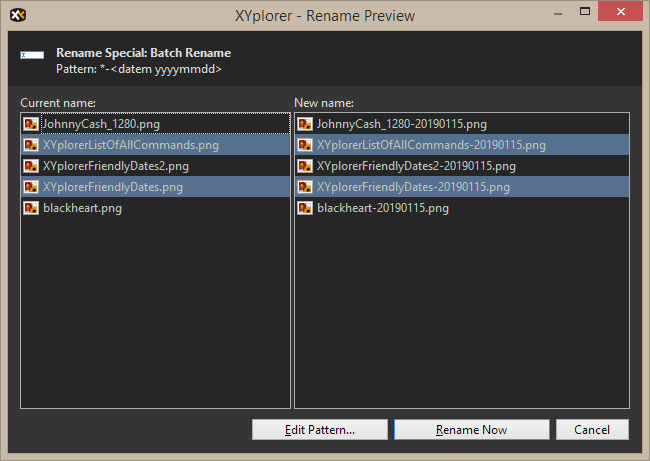Screen dimensions: 650x461
Task: Select JohnnyCash_1280.png in Current name list
Action: 155,124
